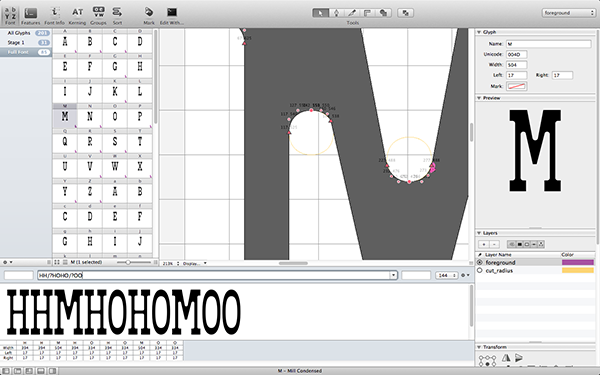This screenshot has height=375, width=600.
Task: Select the arrow selection tool
Action: click(320, 13)
